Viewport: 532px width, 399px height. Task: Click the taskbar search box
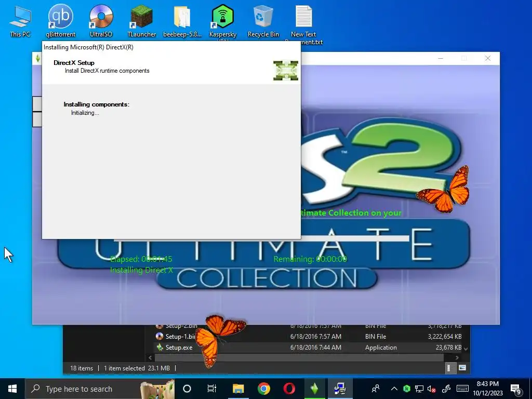click(x=100, y=389)
